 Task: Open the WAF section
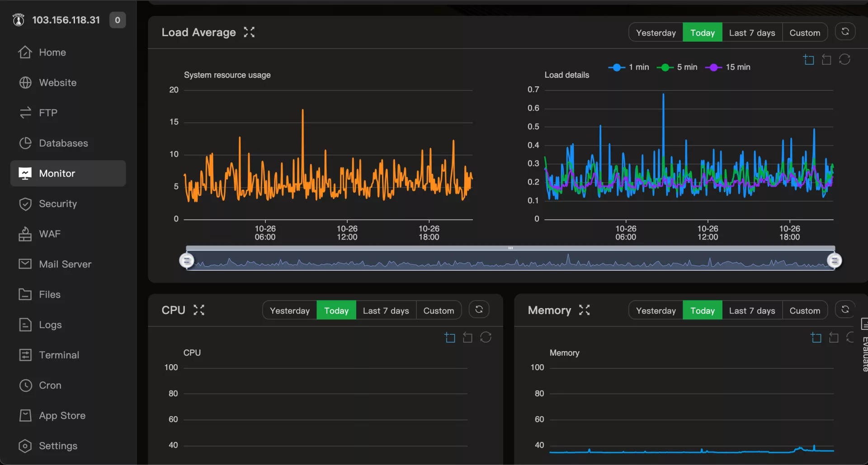click(x=68, y=234)
